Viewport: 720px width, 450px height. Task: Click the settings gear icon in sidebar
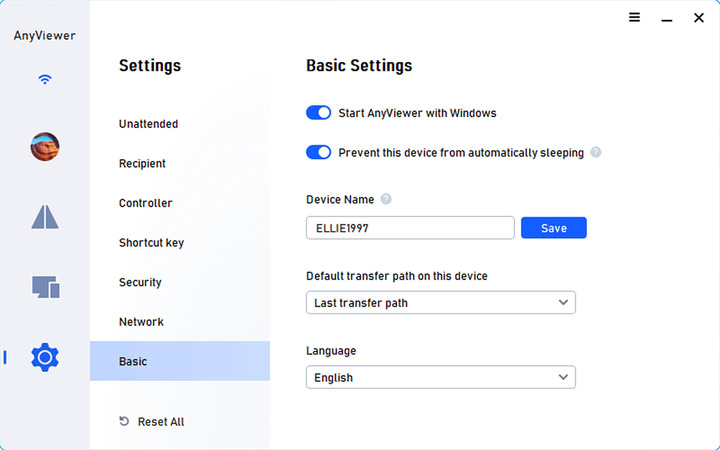click(45, 357)
